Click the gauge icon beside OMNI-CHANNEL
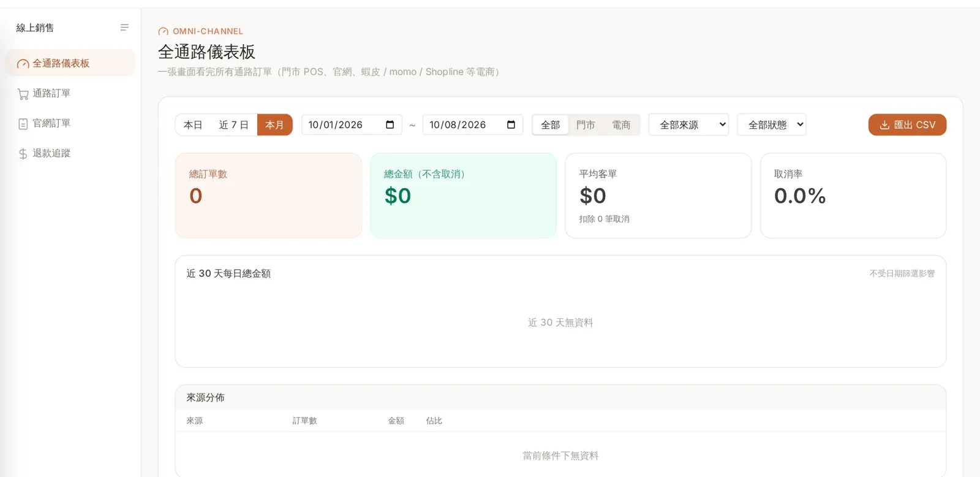 pyautogui.click(x=163, y=31)
